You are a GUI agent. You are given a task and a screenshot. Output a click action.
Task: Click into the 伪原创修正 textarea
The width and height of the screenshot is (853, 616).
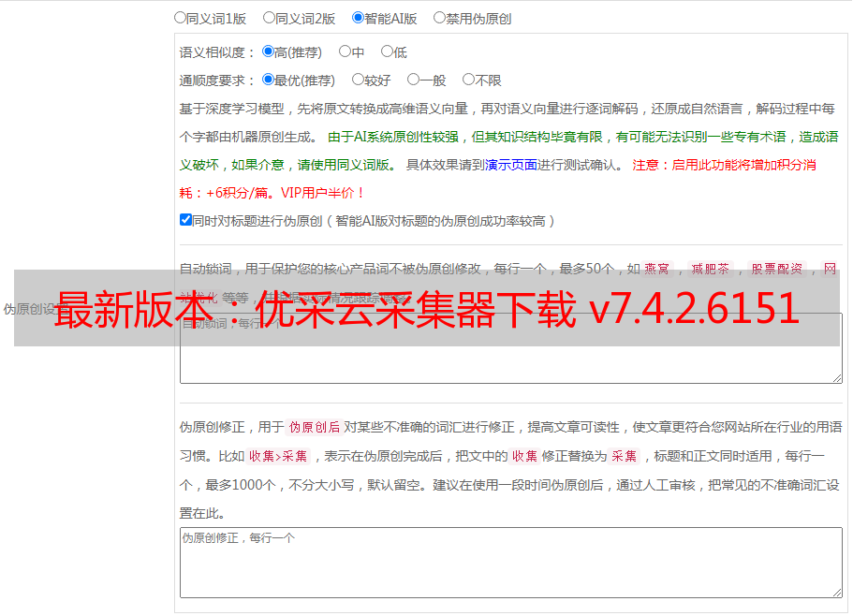pos(511,563)
